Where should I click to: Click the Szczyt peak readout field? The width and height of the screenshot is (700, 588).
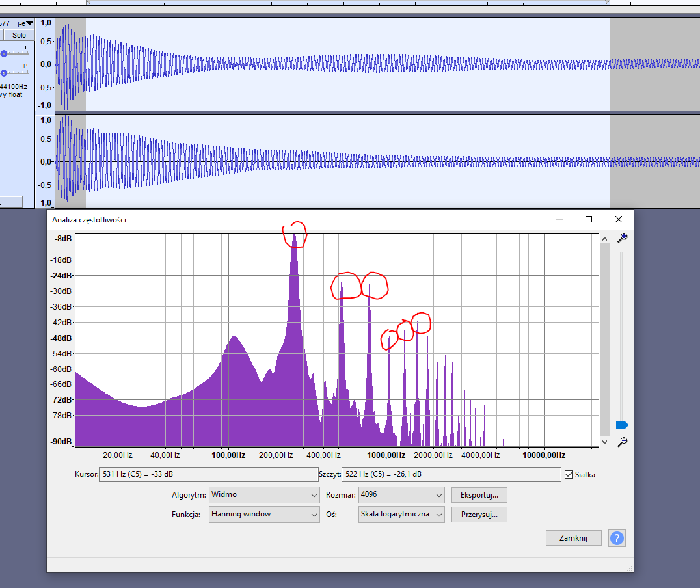[x=451, y=474]
